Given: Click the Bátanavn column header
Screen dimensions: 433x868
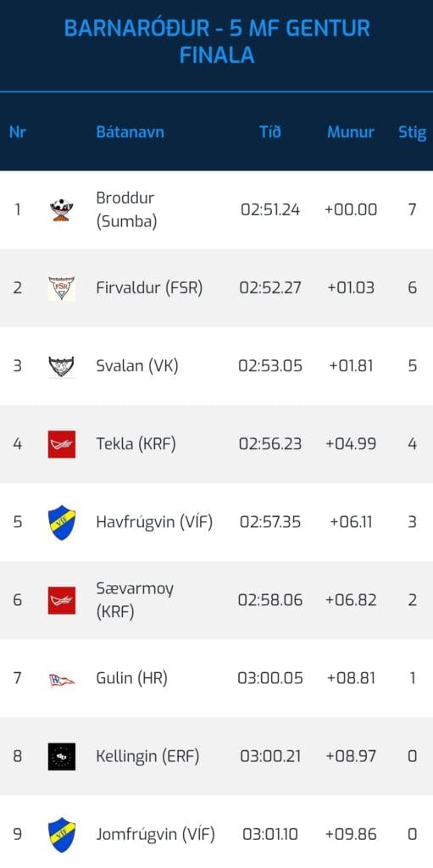Looking at the screenshot, I should click(130, 132).
